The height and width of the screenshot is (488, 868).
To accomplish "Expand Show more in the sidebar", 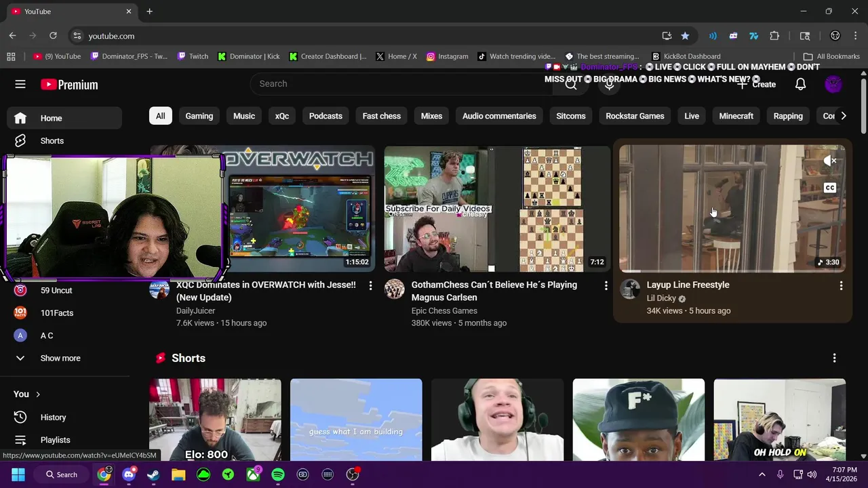I will pos(61,358).
